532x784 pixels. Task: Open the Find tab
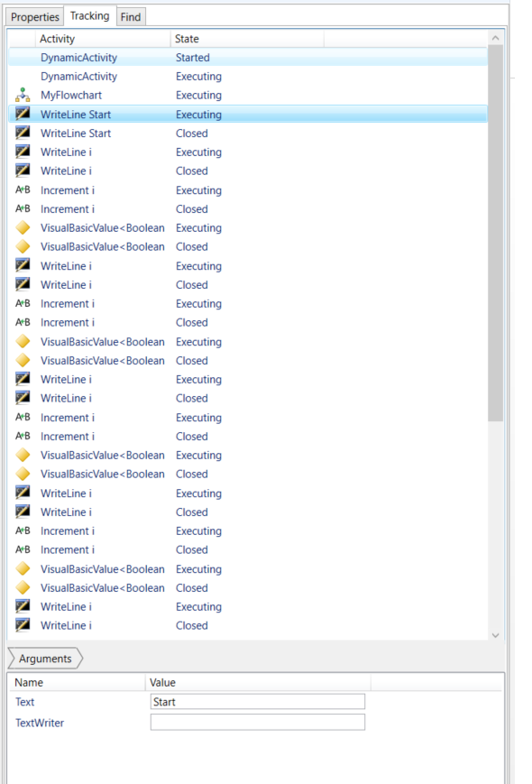pos(131,17)
